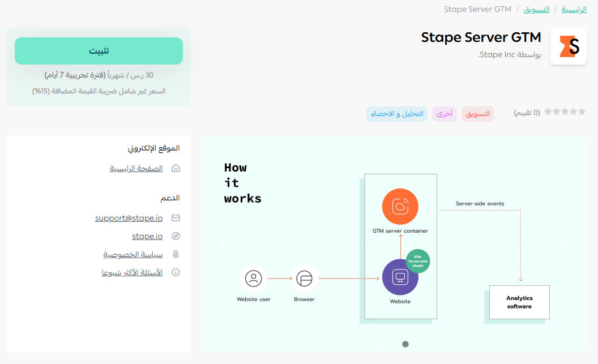Screen dimensions: 598x364
Task: Click the envelope icon next to support email
Action: pyautogui.click(x=176, y=218)
